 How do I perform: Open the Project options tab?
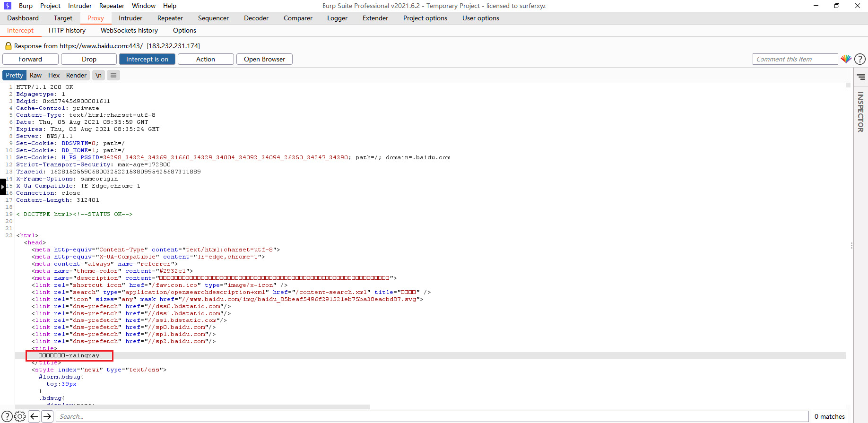(425, 18)
